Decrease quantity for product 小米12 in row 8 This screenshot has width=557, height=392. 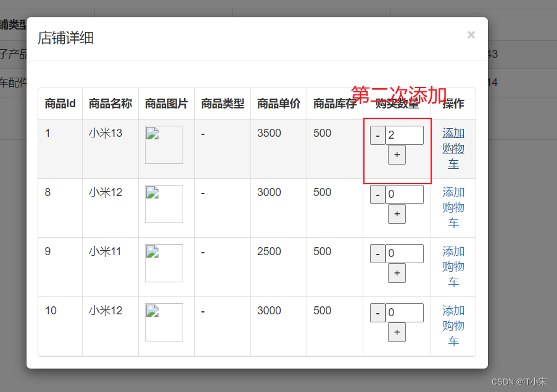click(x=377, y=194)
